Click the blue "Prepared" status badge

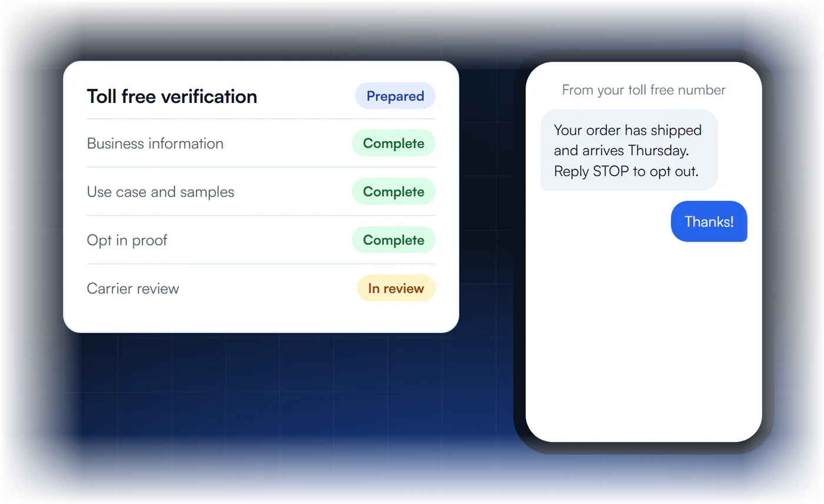click(395, 96)
